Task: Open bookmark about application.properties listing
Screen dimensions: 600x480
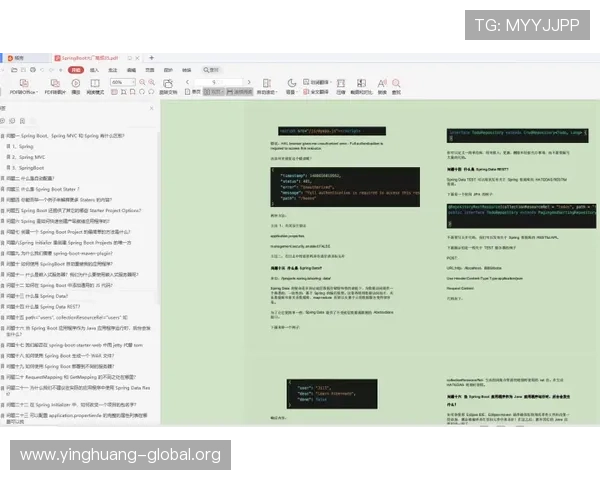Action: point(77,418)
